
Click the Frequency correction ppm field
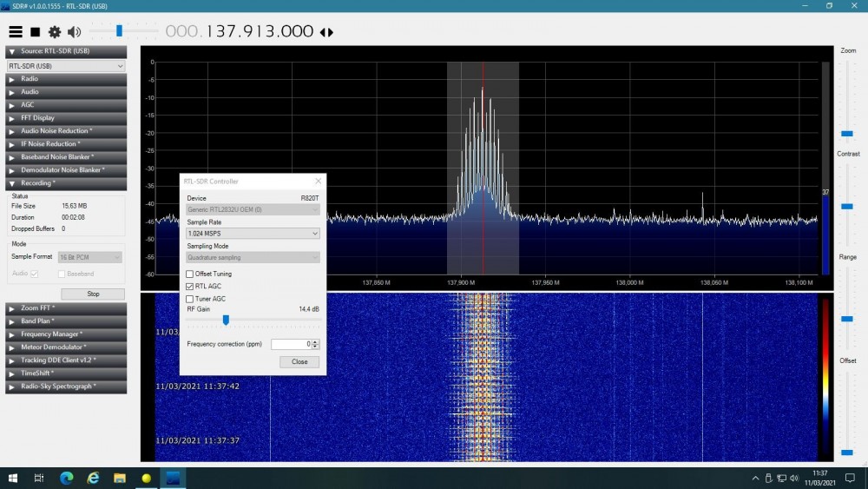pyautogui.click(x=291, y=345)
